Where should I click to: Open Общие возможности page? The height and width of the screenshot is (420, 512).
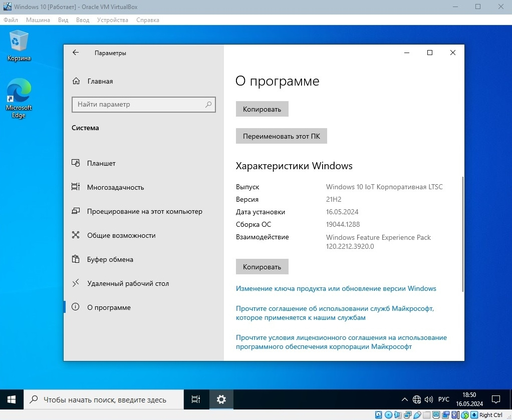click(x=144, y=235)
